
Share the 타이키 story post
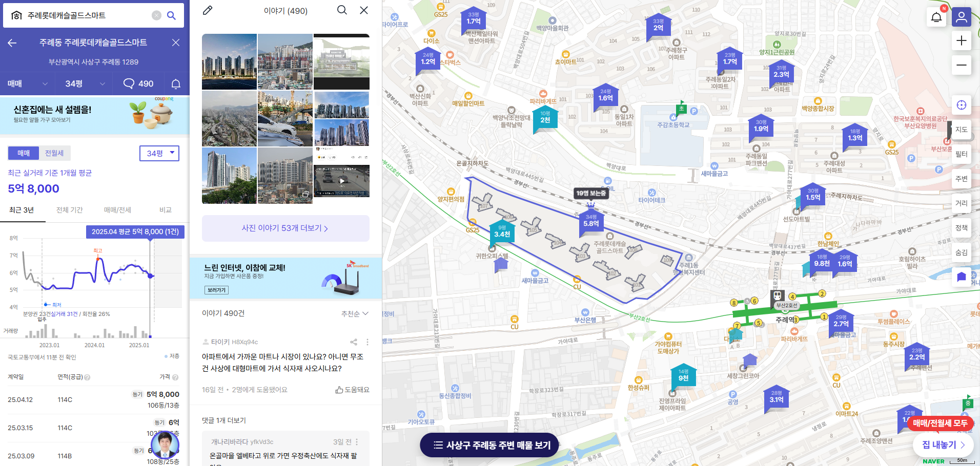354,342
